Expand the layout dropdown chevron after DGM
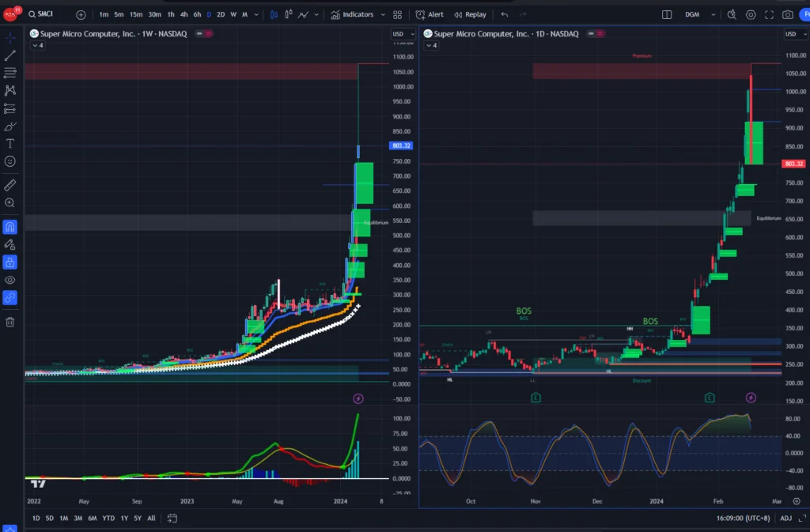The height and width of the screenshot is (532, 810). pyautogui.click(x=713, y=15)
